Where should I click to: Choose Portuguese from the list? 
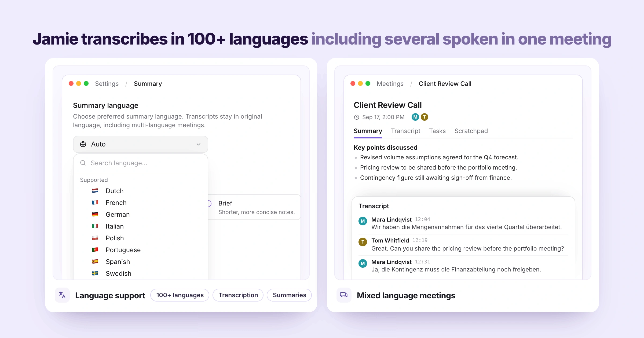coord(140,250)
